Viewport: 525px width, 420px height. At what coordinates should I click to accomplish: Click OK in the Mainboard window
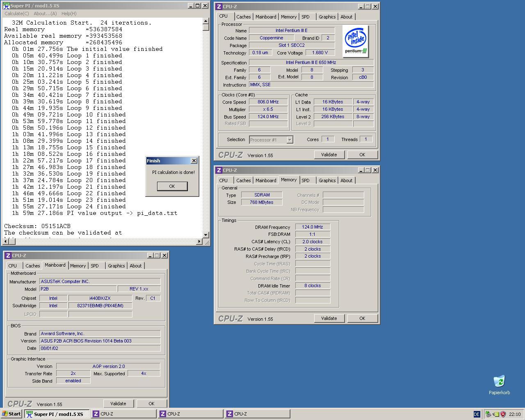(151, 404)
